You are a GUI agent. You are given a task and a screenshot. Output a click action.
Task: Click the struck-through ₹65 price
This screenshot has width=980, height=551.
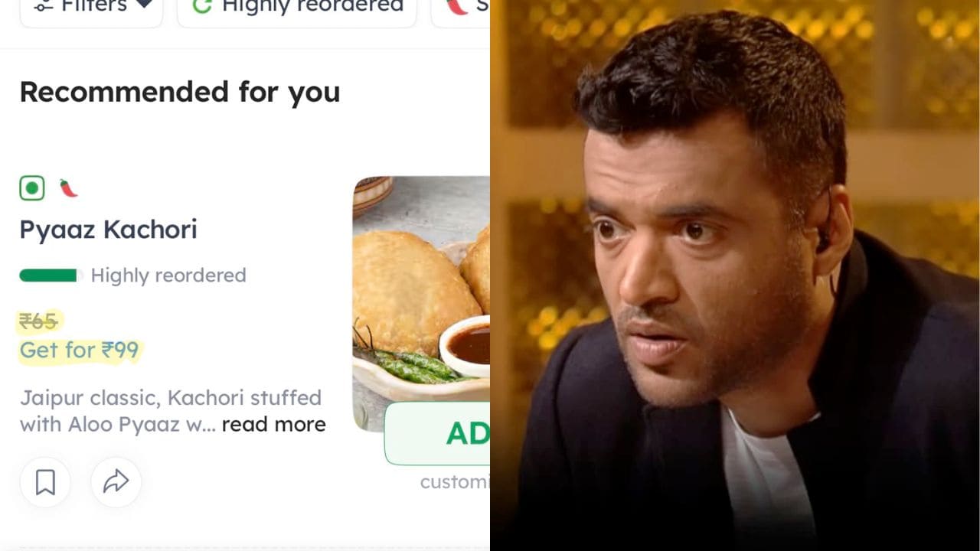(38, 322)
